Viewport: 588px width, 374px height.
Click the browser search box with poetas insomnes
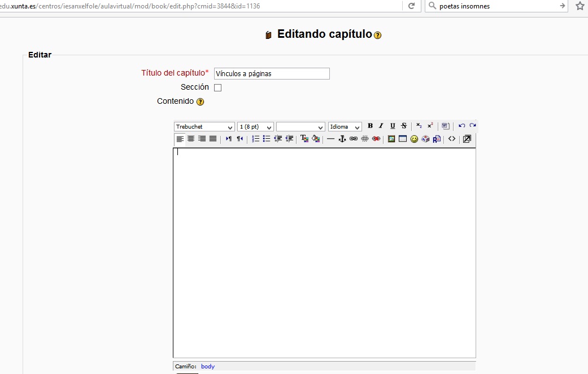pos(496,6)
